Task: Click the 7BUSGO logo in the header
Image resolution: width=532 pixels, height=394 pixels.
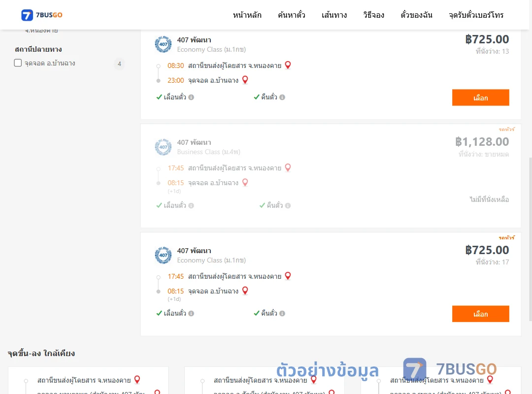Action: coord(42,15)
